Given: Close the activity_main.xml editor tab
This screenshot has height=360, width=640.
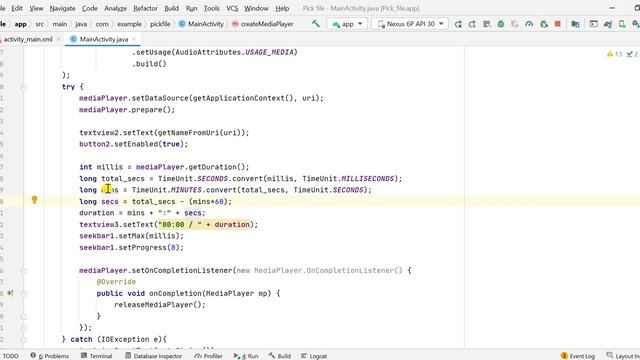Looking at the screenshot, I should coord(58,39).
